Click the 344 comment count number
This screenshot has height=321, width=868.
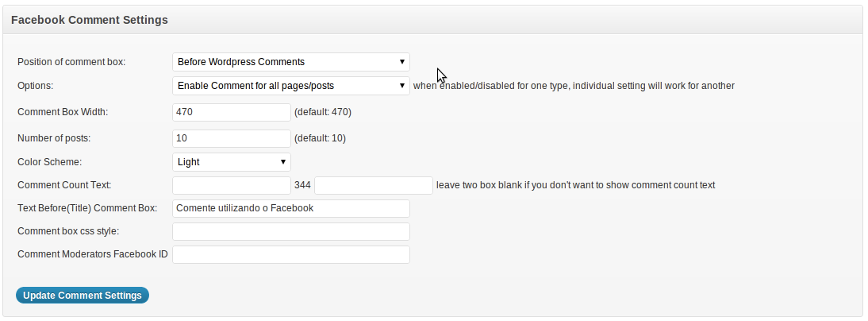(x=302, y=185)
